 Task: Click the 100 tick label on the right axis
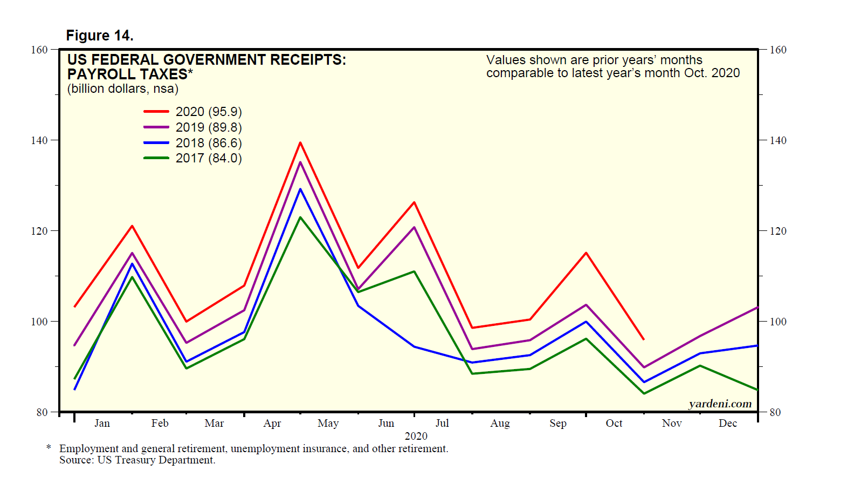778,322
